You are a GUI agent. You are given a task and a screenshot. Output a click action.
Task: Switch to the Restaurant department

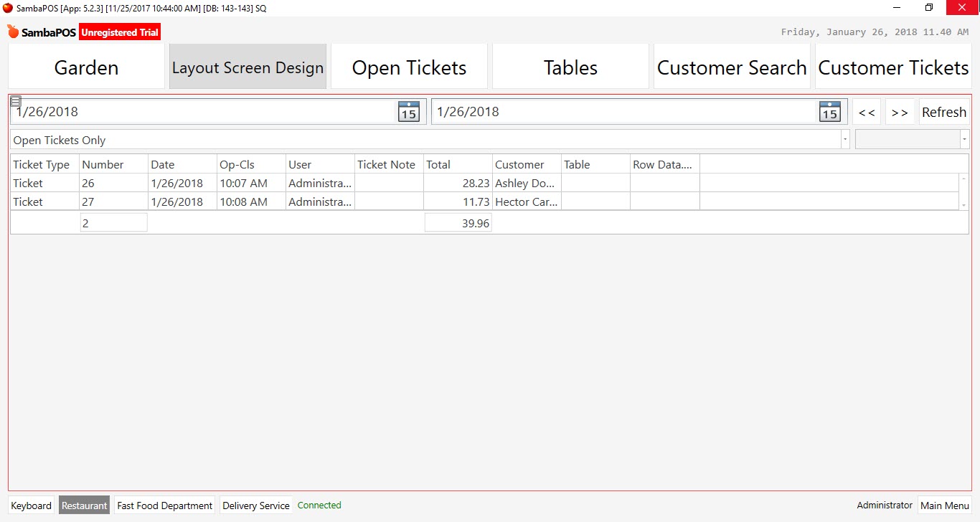click(84, 505)
